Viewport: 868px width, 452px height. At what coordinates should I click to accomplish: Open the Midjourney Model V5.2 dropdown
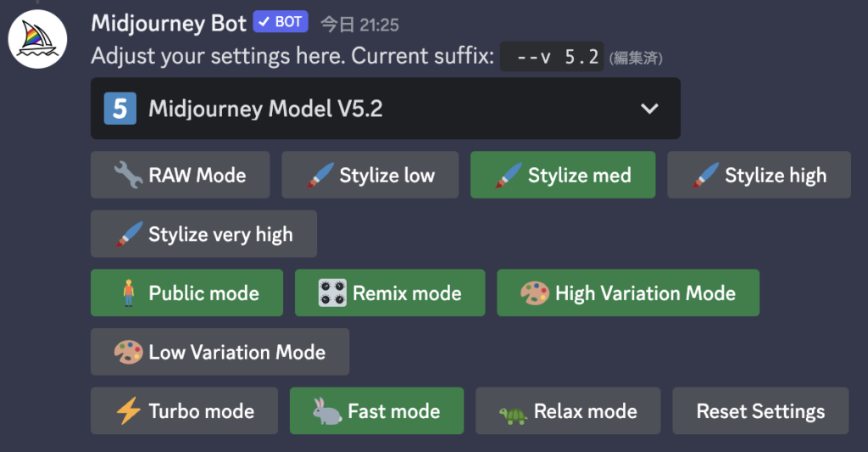coord(386,109)
